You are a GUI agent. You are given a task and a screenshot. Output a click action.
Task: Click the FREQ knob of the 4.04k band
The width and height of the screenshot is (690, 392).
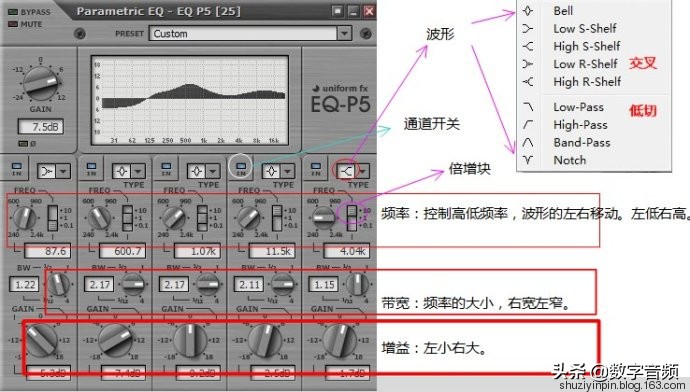[x=324, y=218]
